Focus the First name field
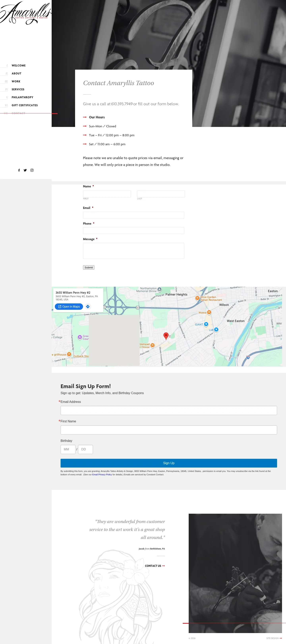 107,194
